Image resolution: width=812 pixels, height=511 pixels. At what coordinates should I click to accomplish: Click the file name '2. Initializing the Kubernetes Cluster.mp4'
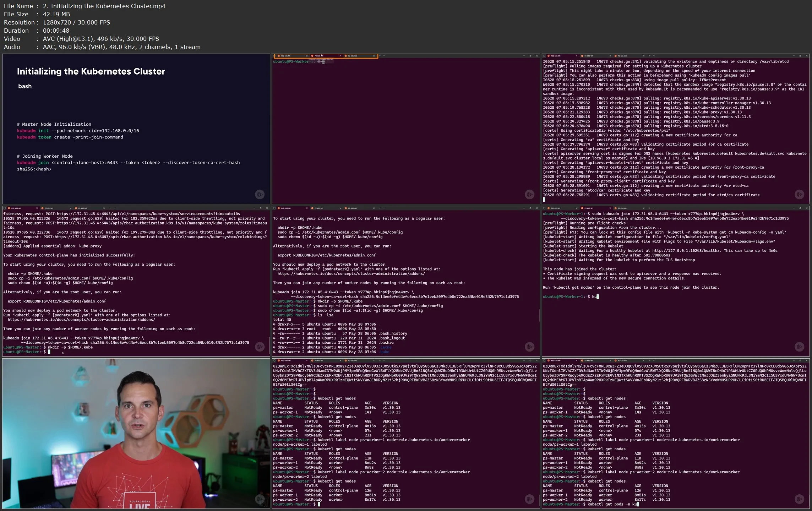[104, 6]
